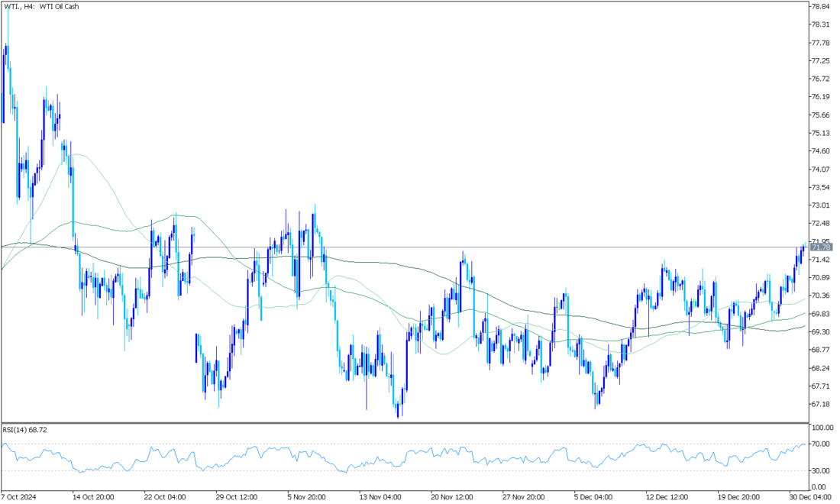Click the 22 Oct 04:00 time label
Screen dimensions: 840x504
[165, 497]
